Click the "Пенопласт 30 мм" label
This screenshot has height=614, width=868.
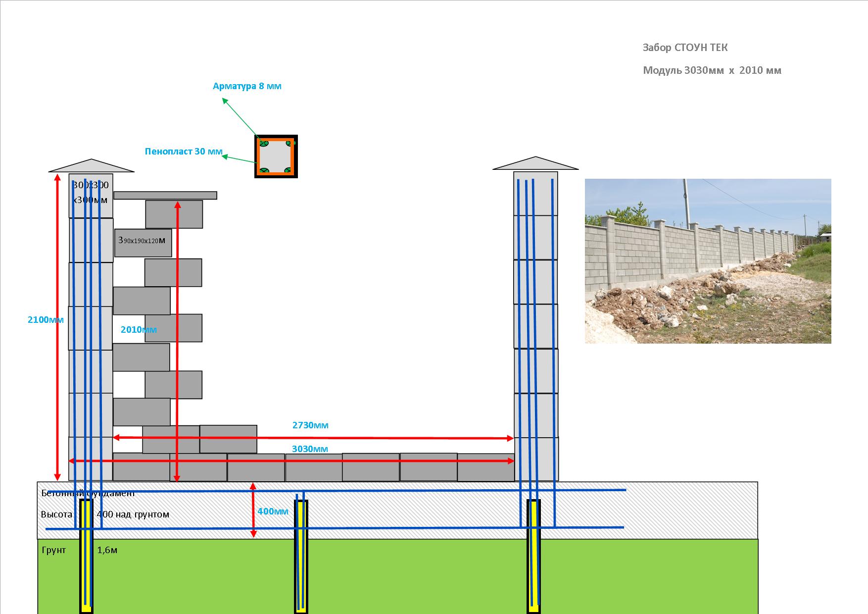(184, 152)
